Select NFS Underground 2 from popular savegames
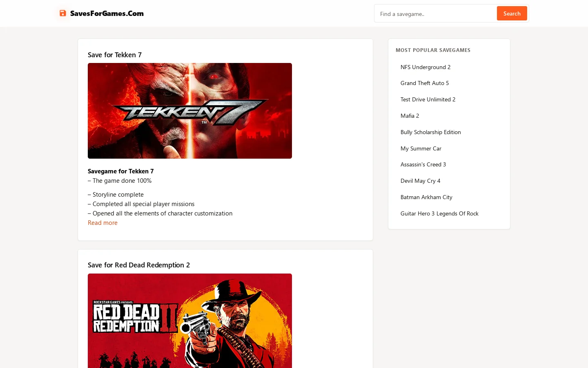Image resolution: width=588 pixels, height=368 pixels. point(425,67)
